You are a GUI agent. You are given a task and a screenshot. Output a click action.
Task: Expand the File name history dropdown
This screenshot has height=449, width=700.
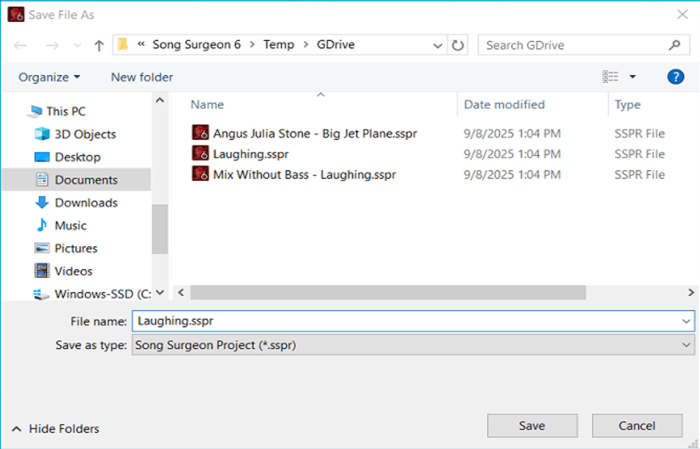click(x=686, y=321)
